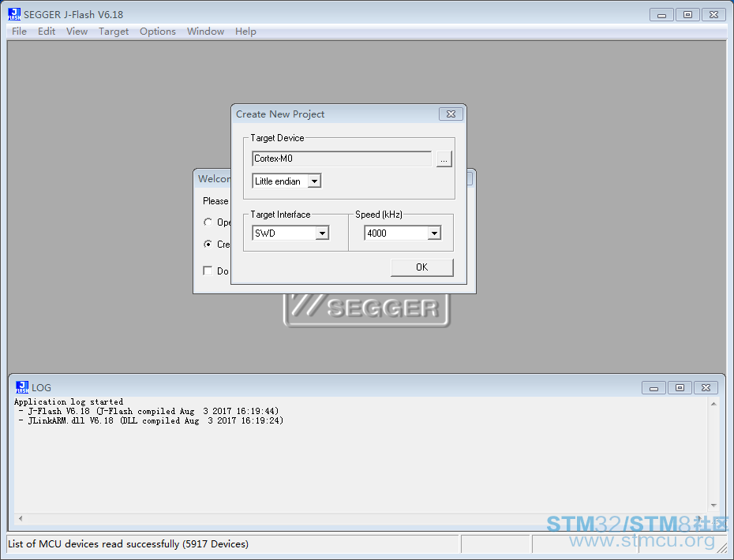The image size is (734, 560).
Task: Minimize the J-Flash main window
Action: tap(661, 15)
